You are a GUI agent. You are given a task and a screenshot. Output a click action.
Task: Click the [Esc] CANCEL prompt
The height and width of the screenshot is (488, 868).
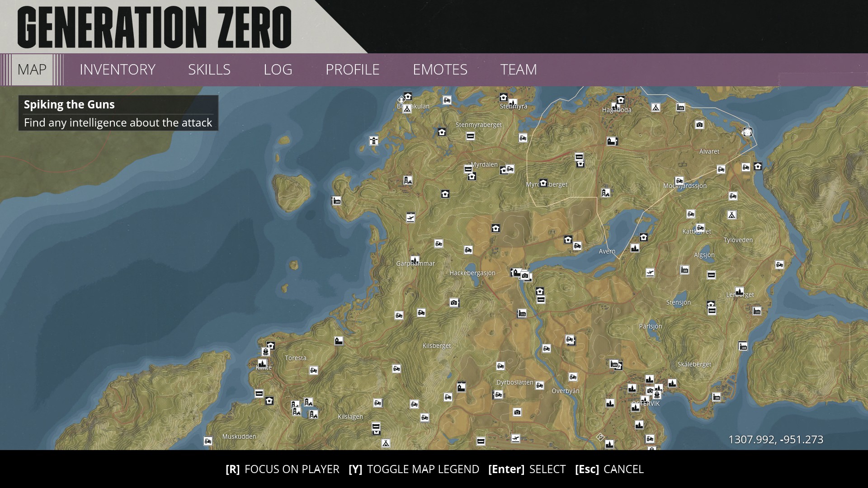[x=609, y=469]
